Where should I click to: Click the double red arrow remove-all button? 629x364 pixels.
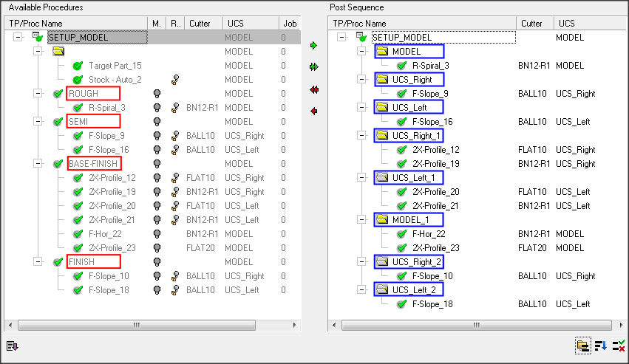coord(314,90)
